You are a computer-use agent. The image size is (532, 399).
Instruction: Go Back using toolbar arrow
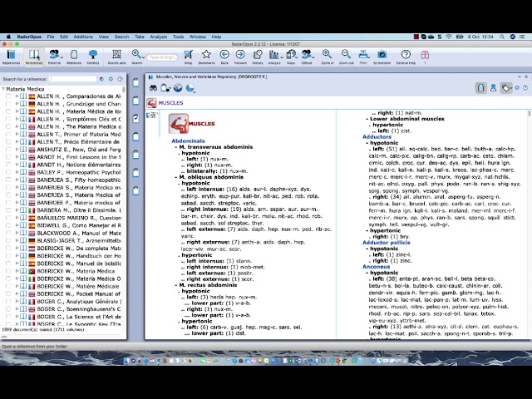click(224, 57)
